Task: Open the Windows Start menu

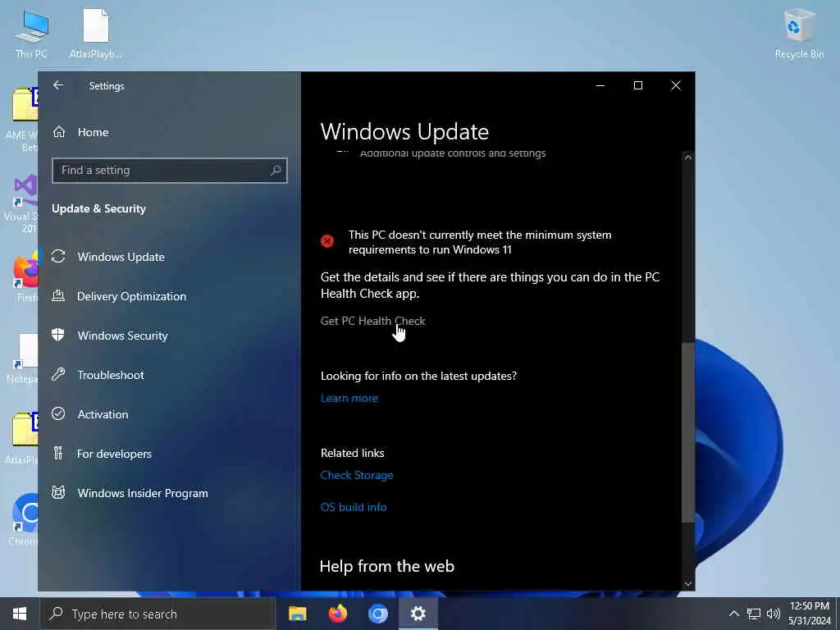Action: [x=20, y=614]
